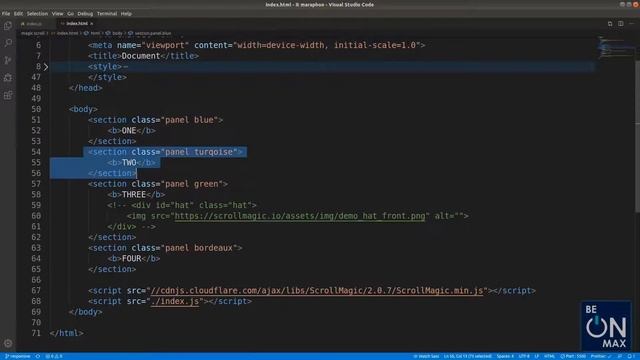
Task: Click the closing </html> tag on line 71
Action: click(67, 333)
